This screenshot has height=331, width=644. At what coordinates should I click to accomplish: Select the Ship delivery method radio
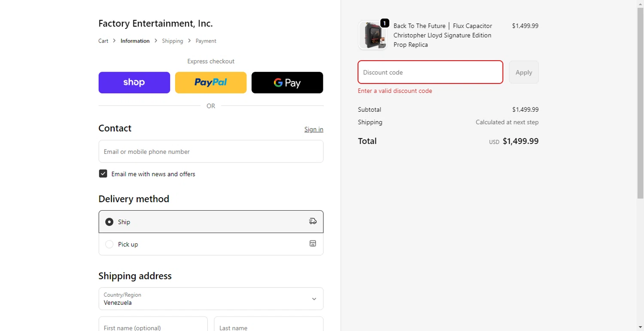pos(109,222)
